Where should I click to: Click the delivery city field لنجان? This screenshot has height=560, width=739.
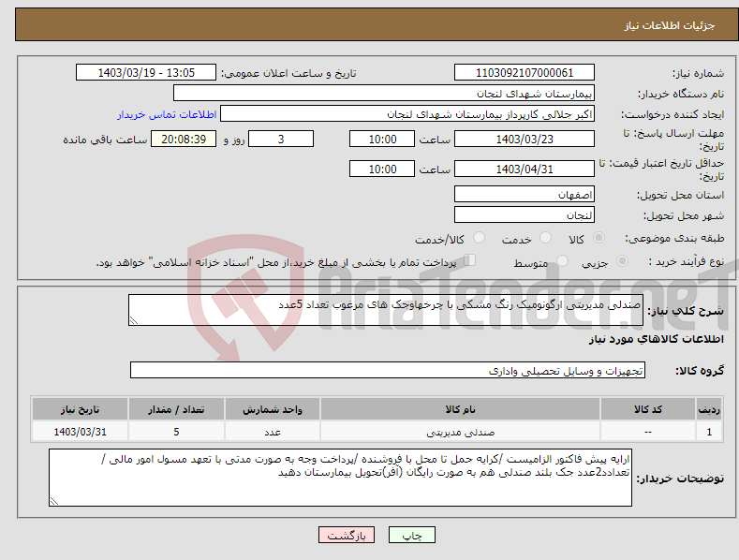525,215
